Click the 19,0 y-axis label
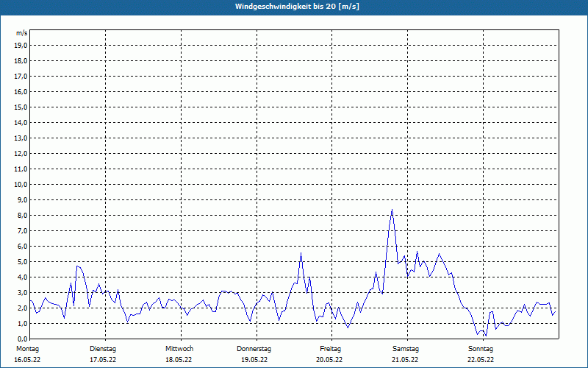588x368 pixels. click(21, 46)
